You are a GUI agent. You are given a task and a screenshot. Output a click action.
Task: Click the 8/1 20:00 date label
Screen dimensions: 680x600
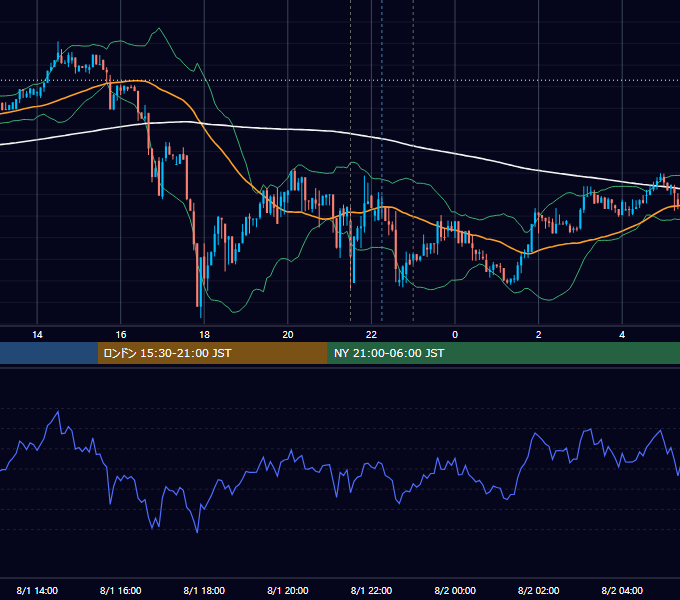tap(288, 590)
